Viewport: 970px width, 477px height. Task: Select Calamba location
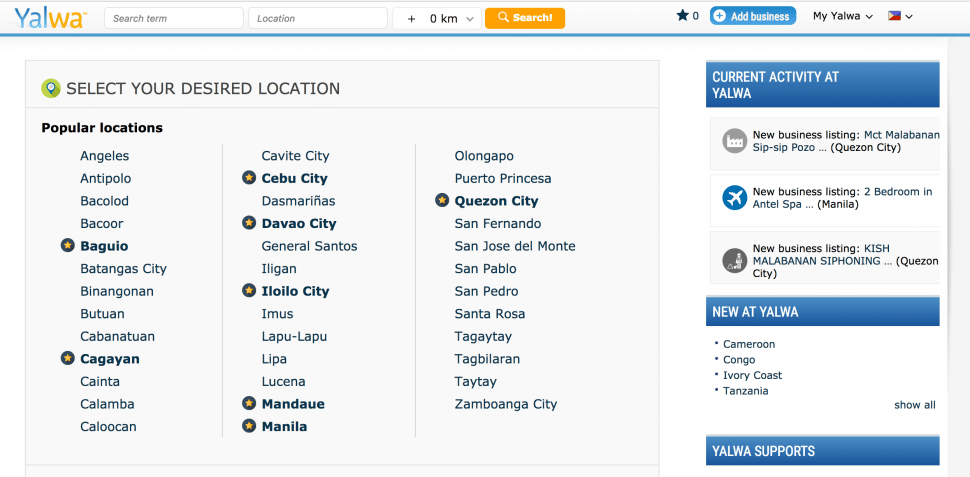point(107,404)
